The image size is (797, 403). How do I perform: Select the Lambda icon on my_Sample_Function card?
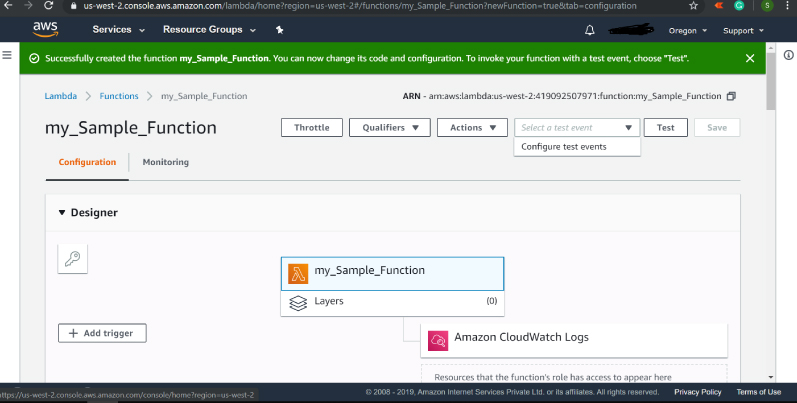pos(298,273)
